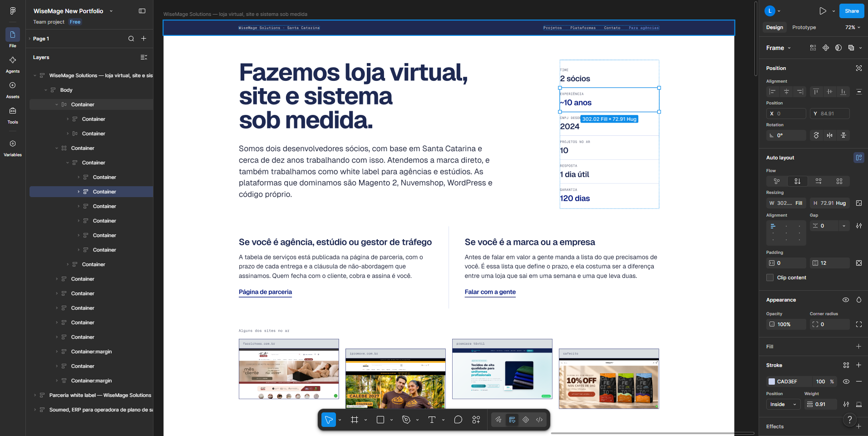This screenshot has height=436, width=868.
Task: Select the Text tool
Action: click(432, 420)
